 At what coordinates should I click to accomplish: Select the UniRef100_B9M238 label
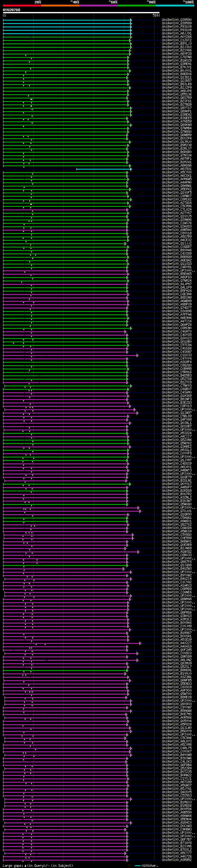pyautogui.click(x=177, y=145)
